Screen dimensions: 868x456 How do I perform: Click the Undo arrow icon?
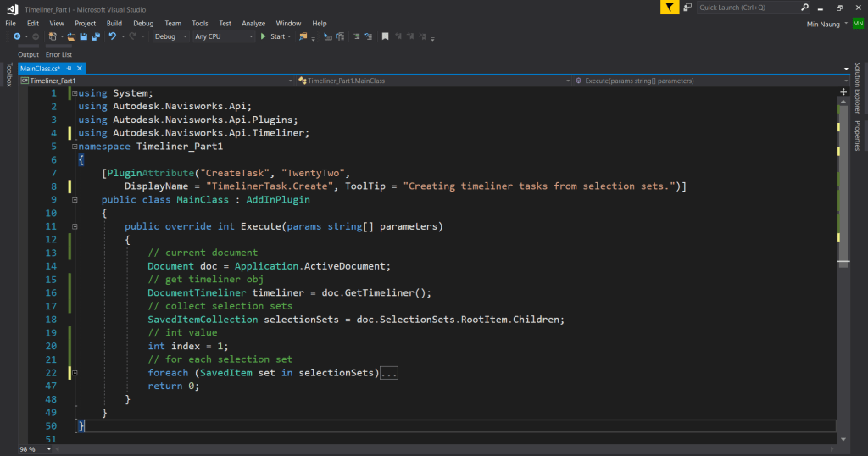tap(111, 37)
